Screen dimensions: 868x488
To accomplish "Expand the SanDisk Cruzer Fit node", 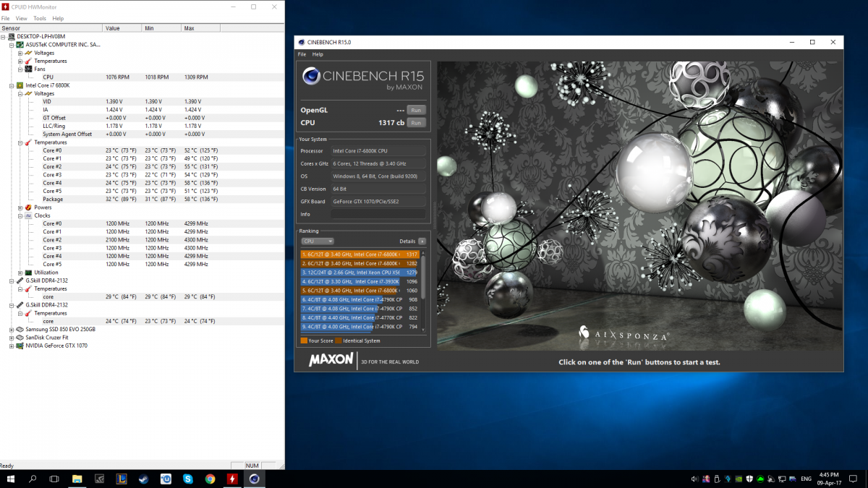I will pyautogui.click(x=12, y=338).
